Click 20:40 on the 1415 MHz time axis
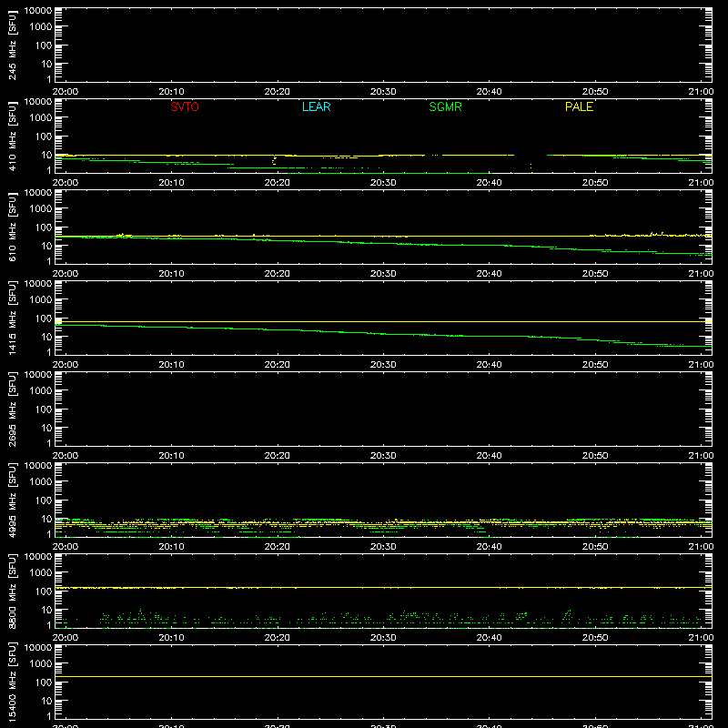This screenshot has height=728, width=728. click(x=489, y=365)
